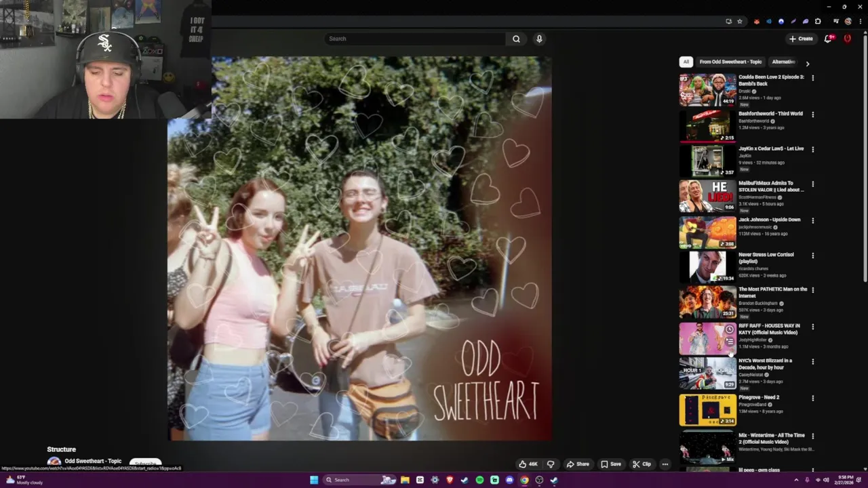Click install app icon in address bar

729,22
